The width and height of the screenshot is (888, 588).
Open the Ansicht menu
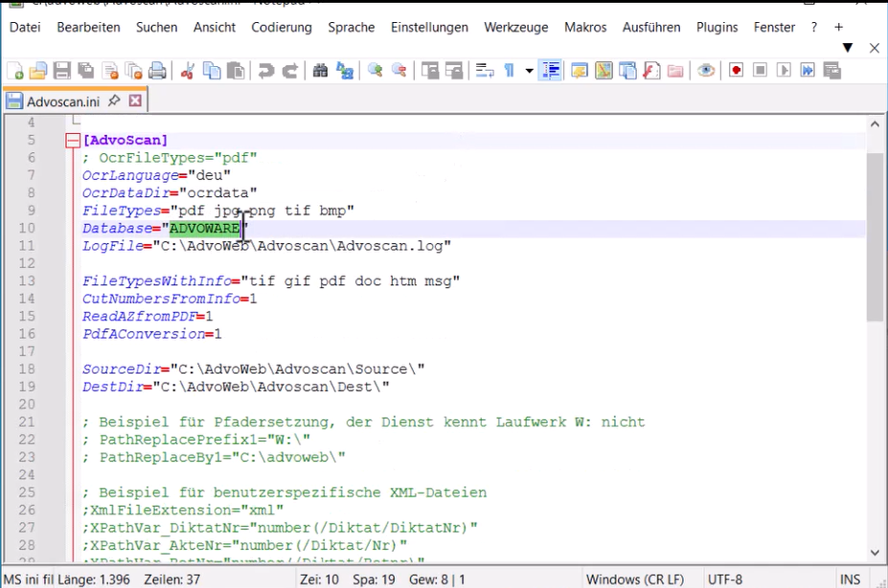[214, 27]
